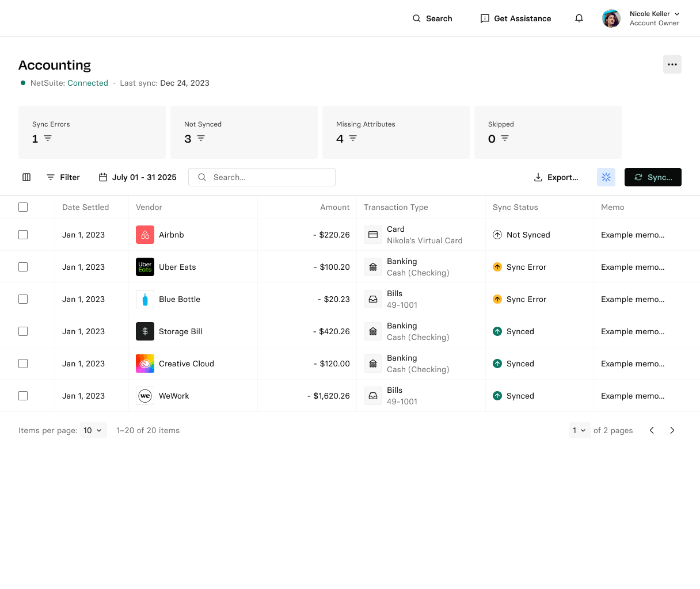
Task: Filter by the Not Synced card
Action: [x=244, y=132]
